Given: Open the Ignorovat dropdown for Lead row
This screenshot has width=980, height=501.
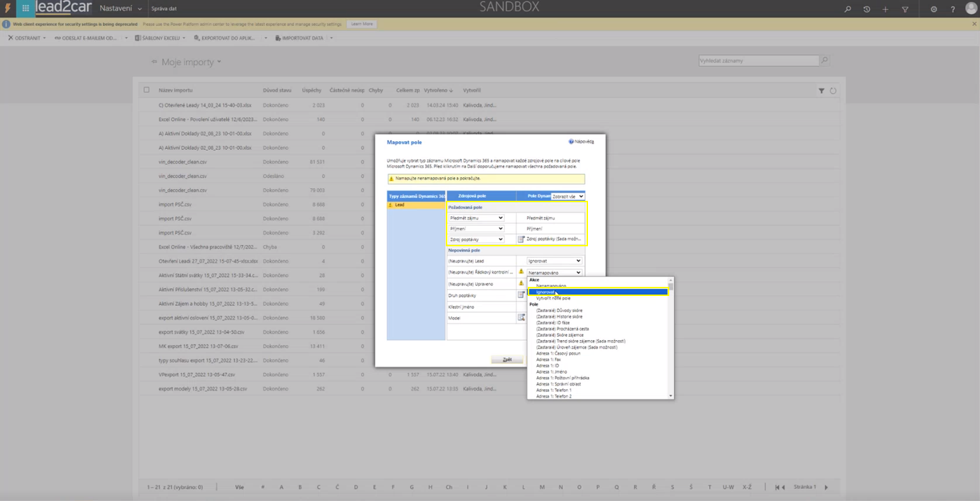Looking at the screenshot, I should (x=554, y=261).
